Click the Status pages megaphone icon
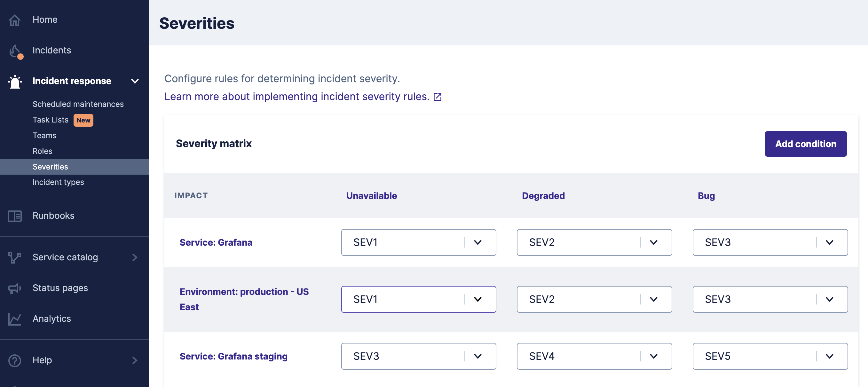 click(14, 288)
